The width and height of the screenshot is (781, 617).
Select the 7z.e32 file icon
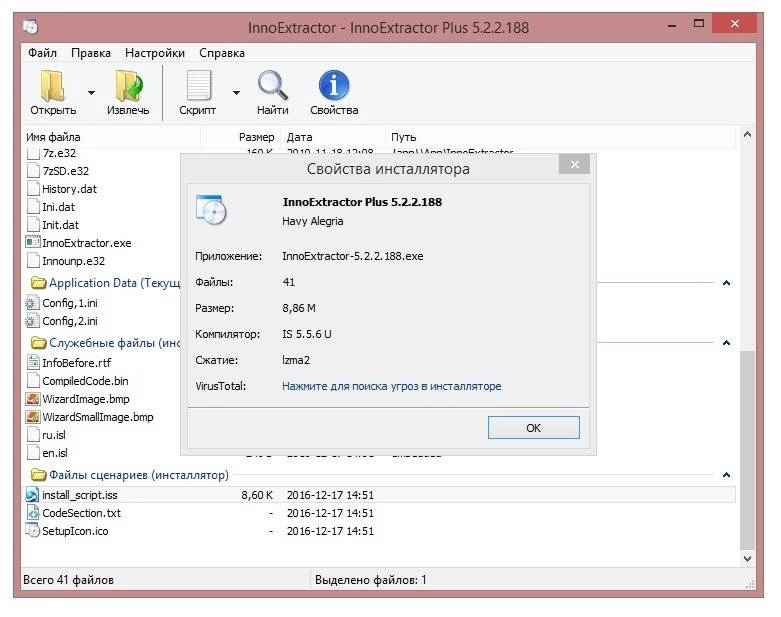click(x=33, y=153)
